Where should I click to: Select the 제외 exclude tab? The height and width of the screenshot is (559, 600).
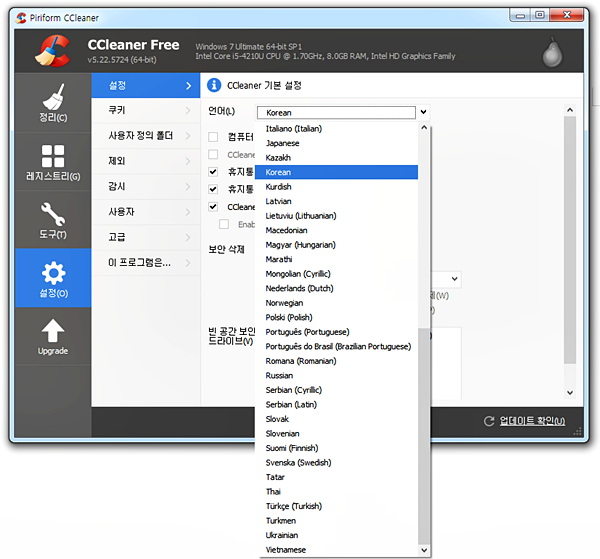click(146, 161)
